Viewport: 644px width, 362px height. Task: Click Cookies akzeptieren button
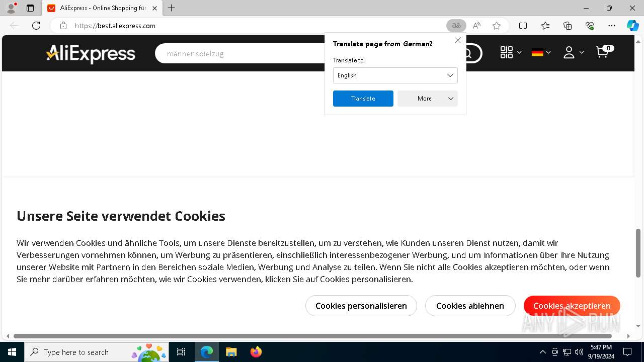tap(572, 306)
